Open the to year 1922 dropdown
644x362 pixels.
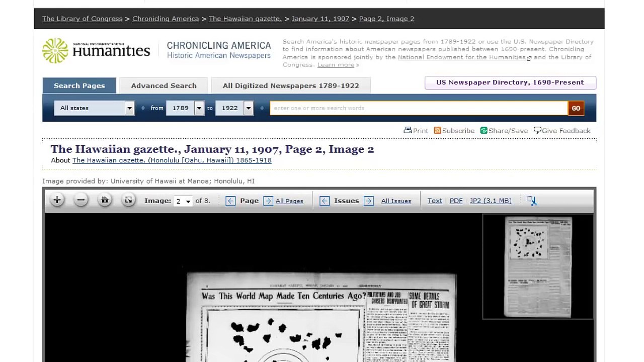(x=234, y=108)
